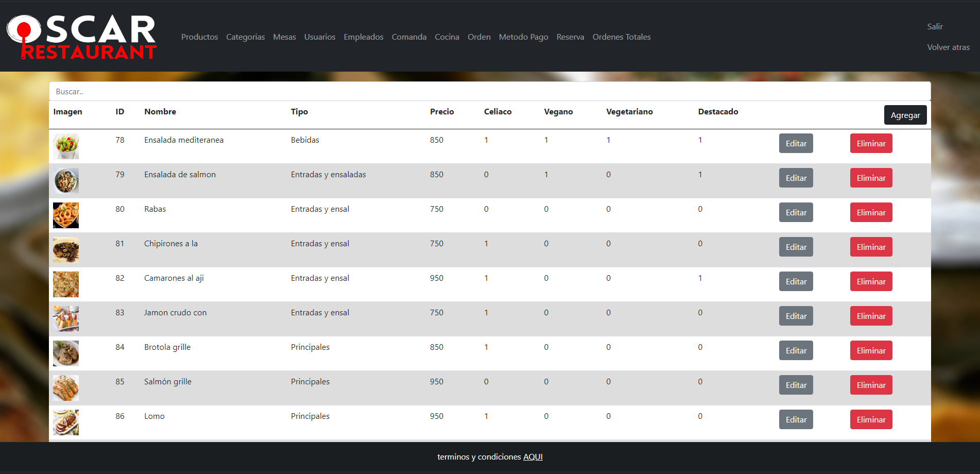The height and width of the screenshot is (474, 980).
Task: Edit Jamon crudo con row
Action: click(x=796, y=316)
